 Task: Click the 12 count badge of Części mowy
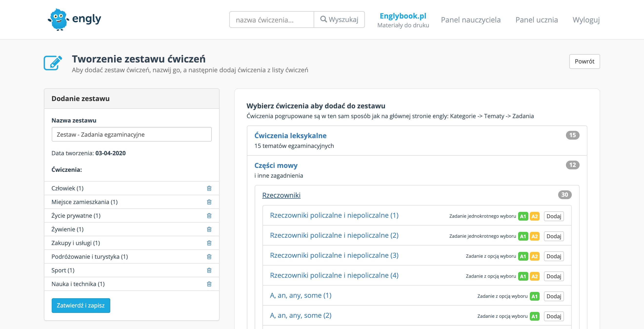[573, 165]
